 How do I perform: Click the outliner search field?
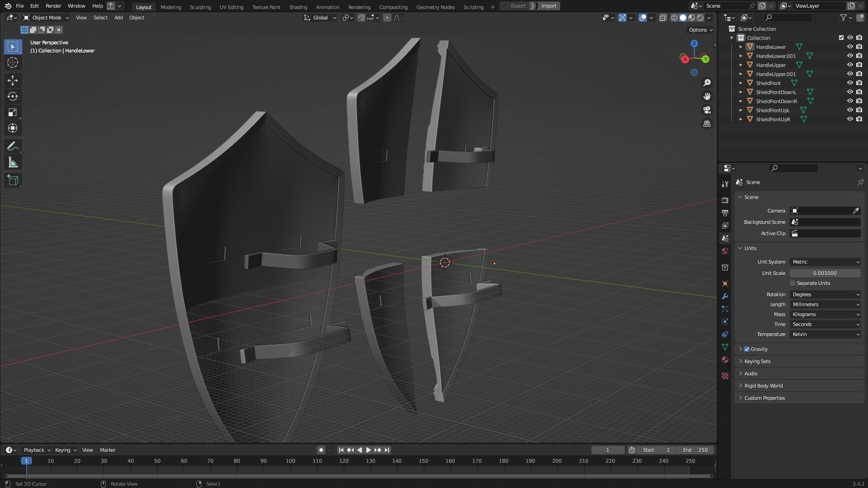pos(788,18)
